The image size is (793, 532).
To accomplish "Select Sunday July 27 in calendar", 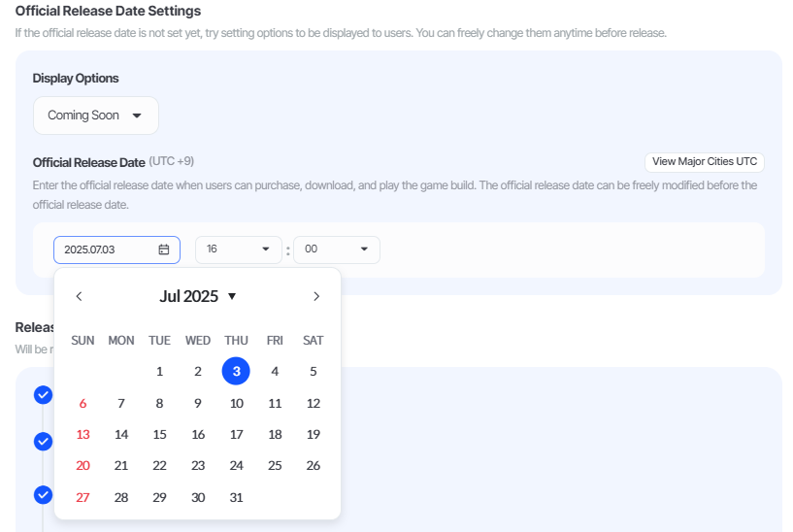I will [x=83, y=498].
